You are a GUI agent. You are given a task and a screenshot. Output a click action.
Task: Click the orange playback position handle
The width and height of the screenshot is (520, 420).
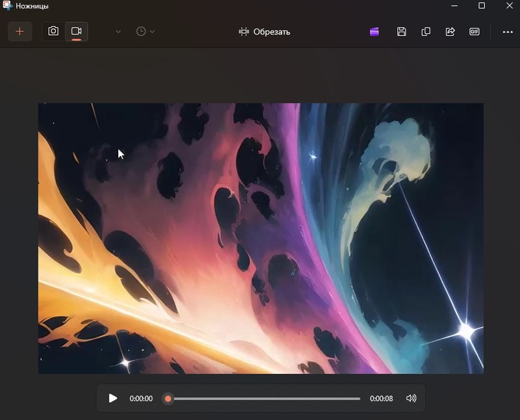(x=168, y=399)
